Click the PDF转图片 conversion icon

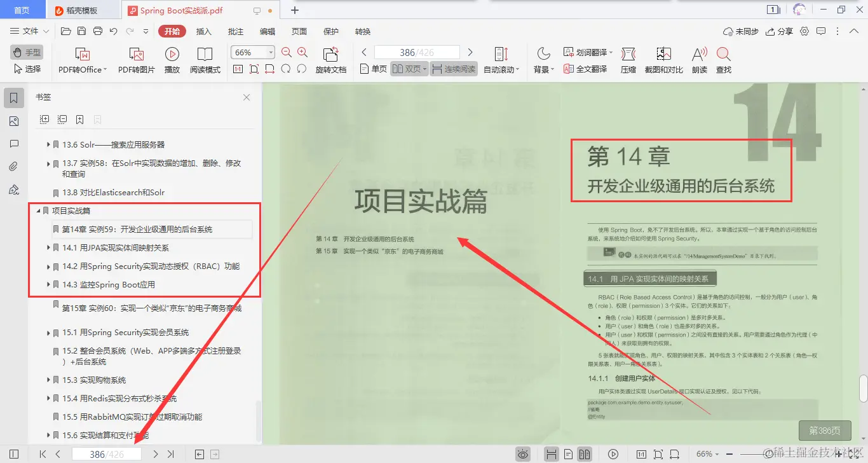[x=135, y=60]
